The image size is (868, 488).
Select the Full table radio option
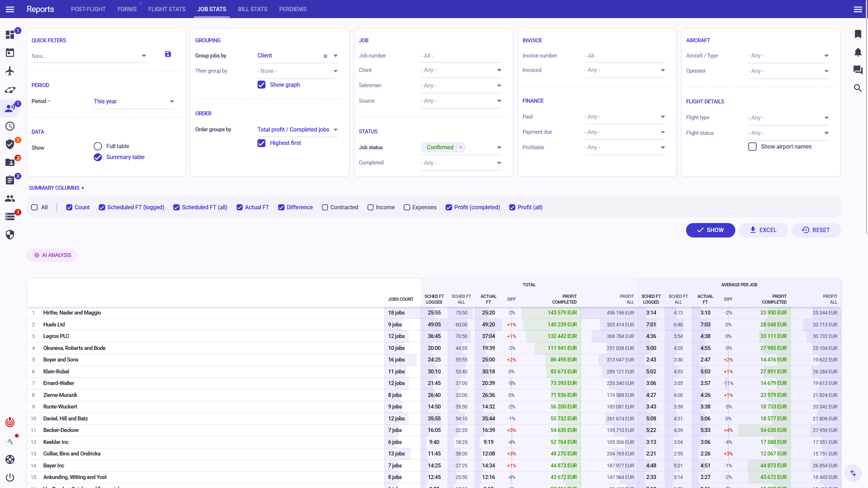pyautogui.click(x=98, y=146)
